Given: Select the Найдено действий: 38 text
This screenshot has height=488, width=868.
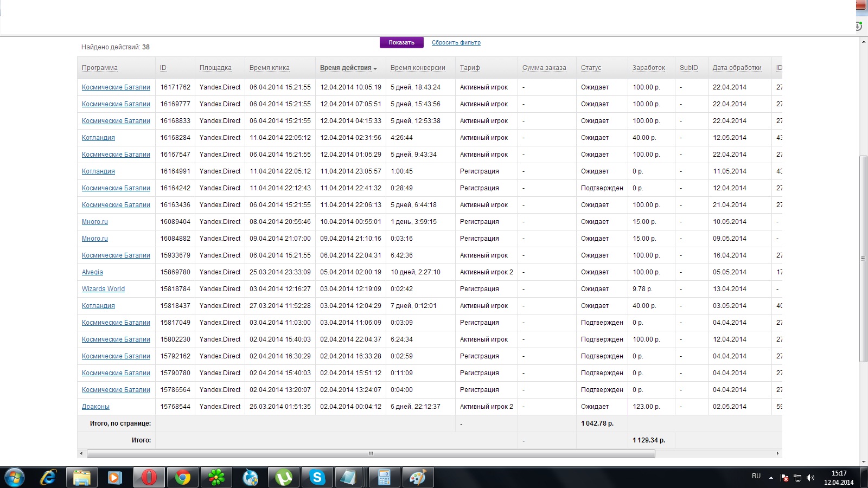Looking at the screenshot, I should pyautogui.click(x=116, y=47).
